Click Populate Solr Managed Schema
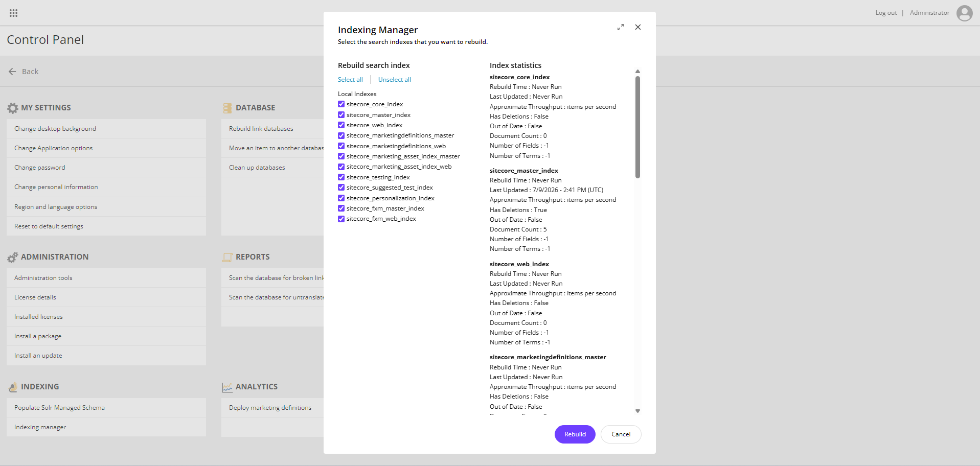Image resolution: width=980 pixels, height=466 pixels. [x=106, y=408]
